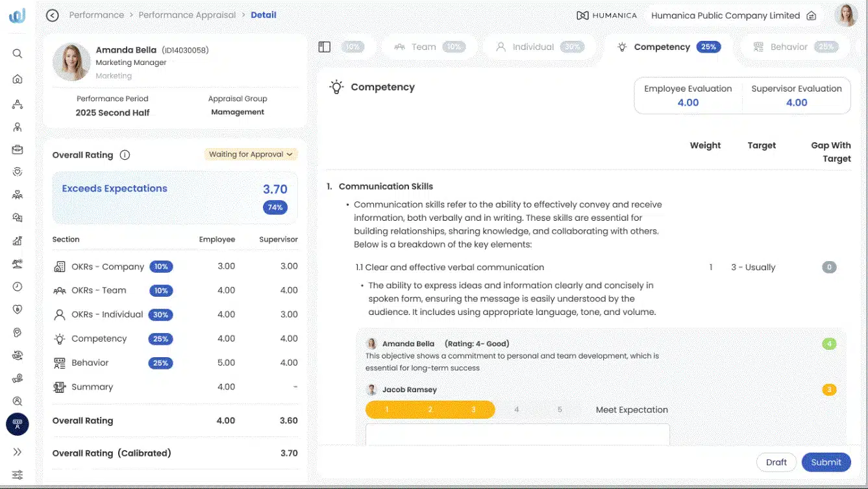Click the Overall Rating info icon

125,155
